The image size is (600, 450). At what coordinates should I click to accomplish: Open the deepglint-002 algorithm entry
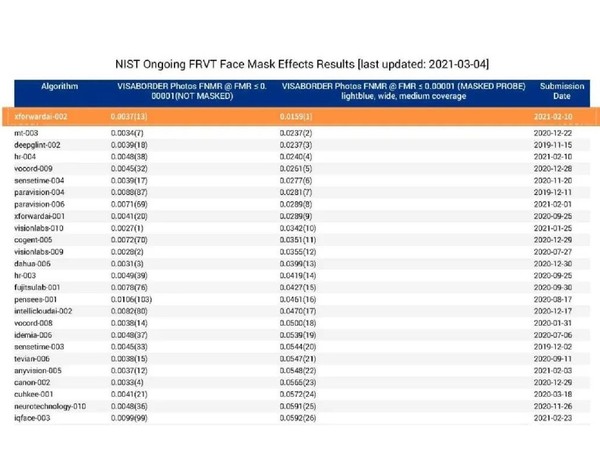[38, 145]
